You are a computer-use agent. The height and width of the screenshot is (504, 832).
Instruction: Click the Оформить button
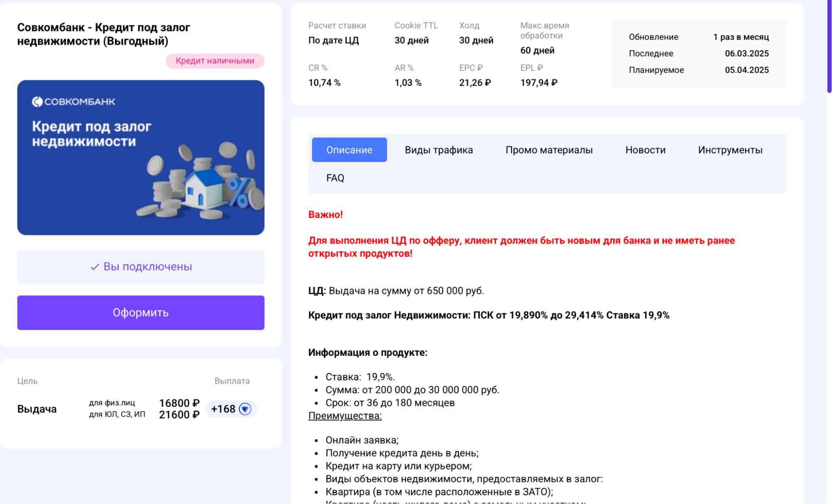click(141, 313)
